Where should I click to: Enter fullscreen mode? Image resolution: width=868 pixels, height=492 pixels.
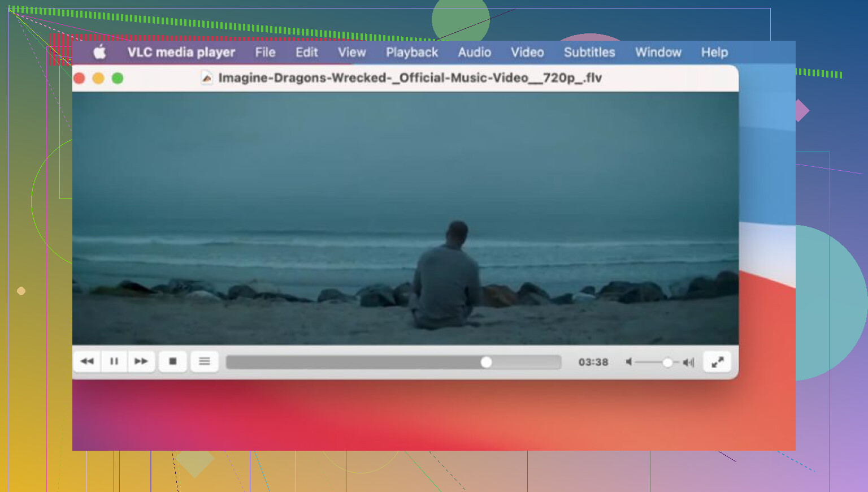[x=717, y=362]
